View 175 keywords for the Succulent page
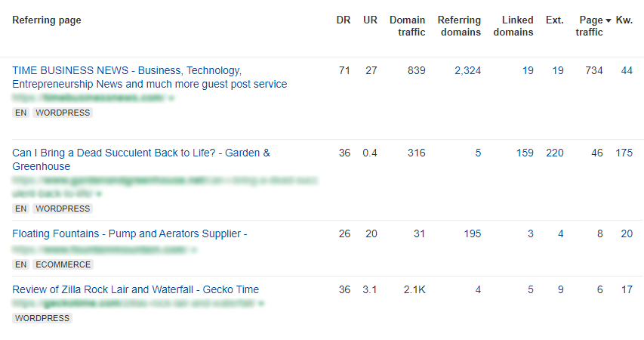The width and height of the screenshot is (644, 340). (x=624, y=153)
